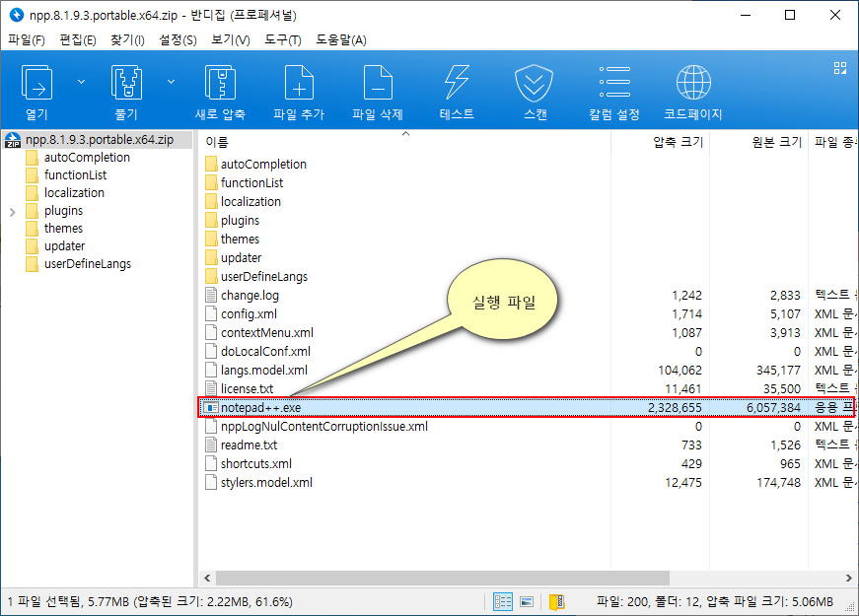Viewport: 859px width, 616px height.
Task: Select themes folder in the left tree
Action: 63,229
